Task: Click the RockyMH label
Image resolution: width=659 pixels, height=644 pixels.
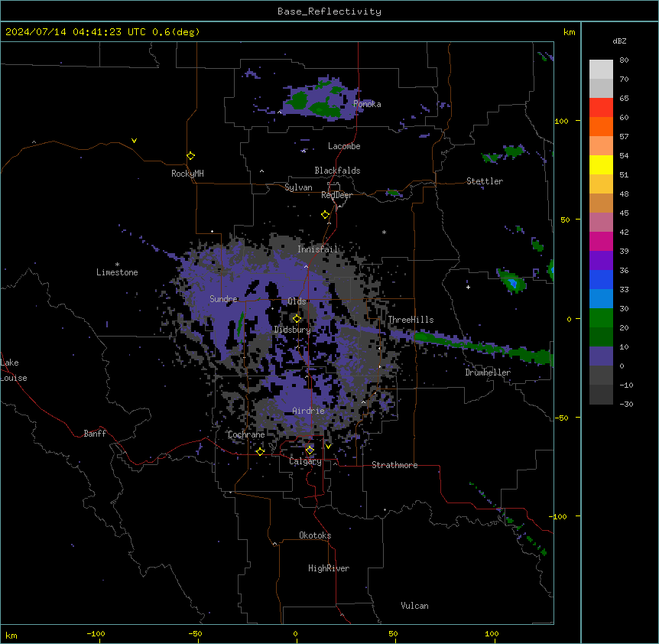Action: click(187, 173)
